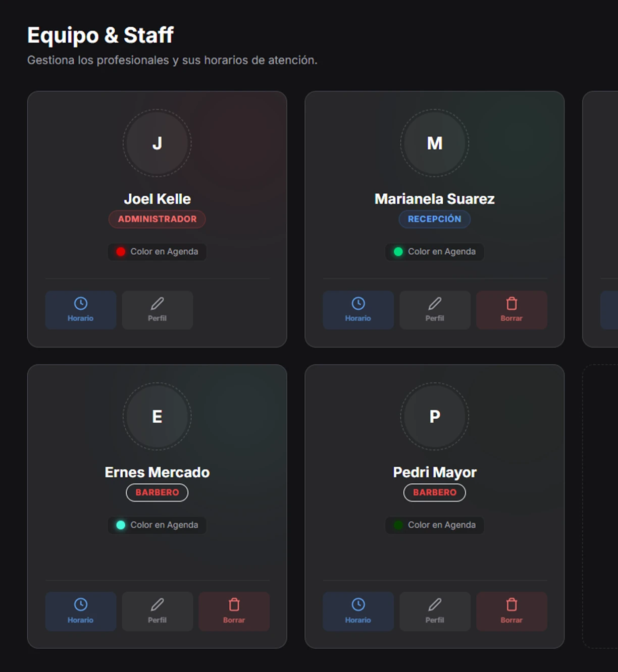Open Joel Kelle's Horario clock icon
The image size is (618, 672).
pos(81,304)
